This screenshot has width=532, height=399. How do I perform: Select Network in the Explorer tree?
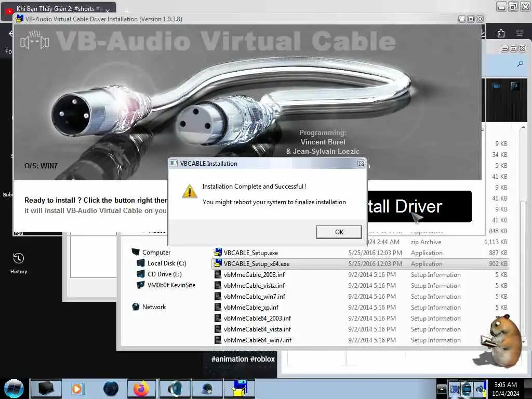pos(154,307)
